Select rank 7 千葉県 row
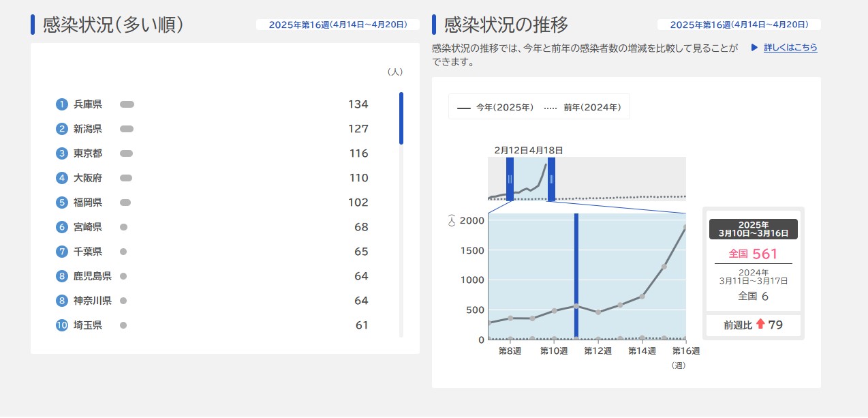Screen dimensions: 868x418 pos(213,252)
